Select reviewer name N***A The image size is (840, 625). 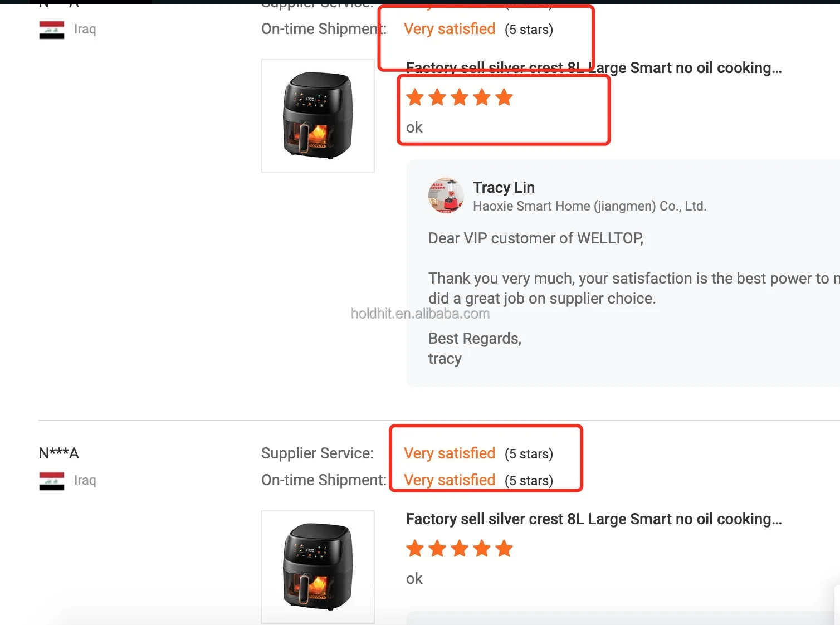(59, 453)
